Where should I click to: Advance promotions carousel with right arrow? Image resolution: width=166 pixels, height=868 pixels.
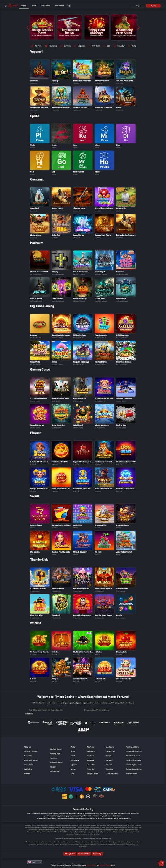(x=138, y=28)
